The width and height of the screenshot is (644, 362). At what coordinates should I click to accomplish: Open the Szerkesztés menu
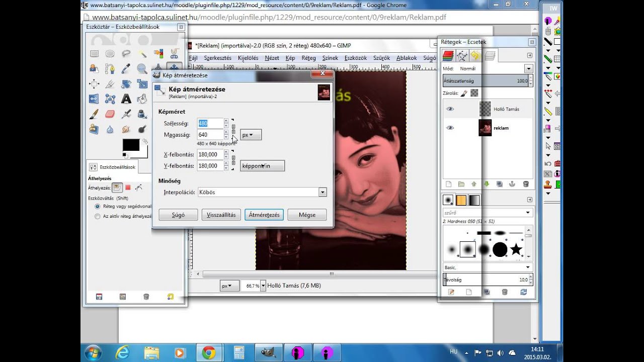coord(217,58)
